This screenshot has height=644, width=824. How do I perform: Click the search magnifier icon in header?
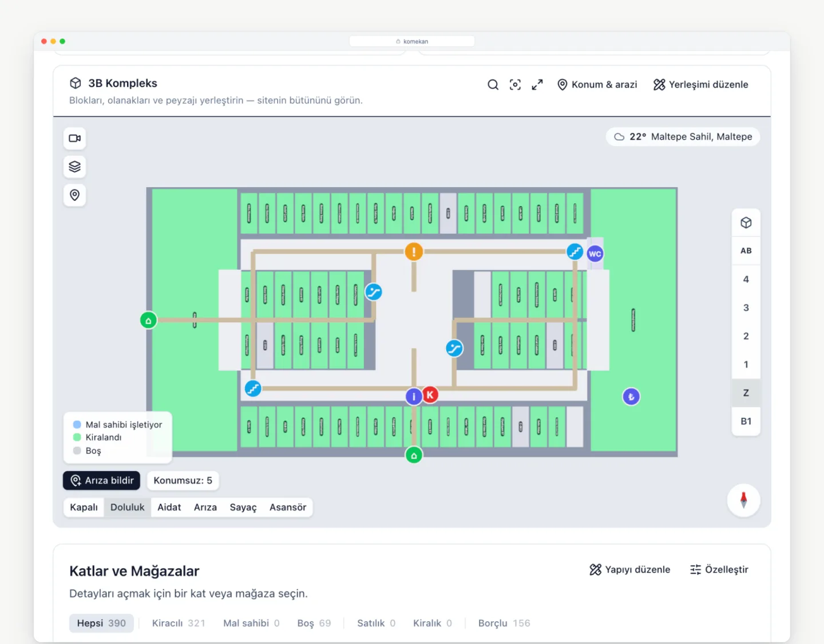coord(493,85)
